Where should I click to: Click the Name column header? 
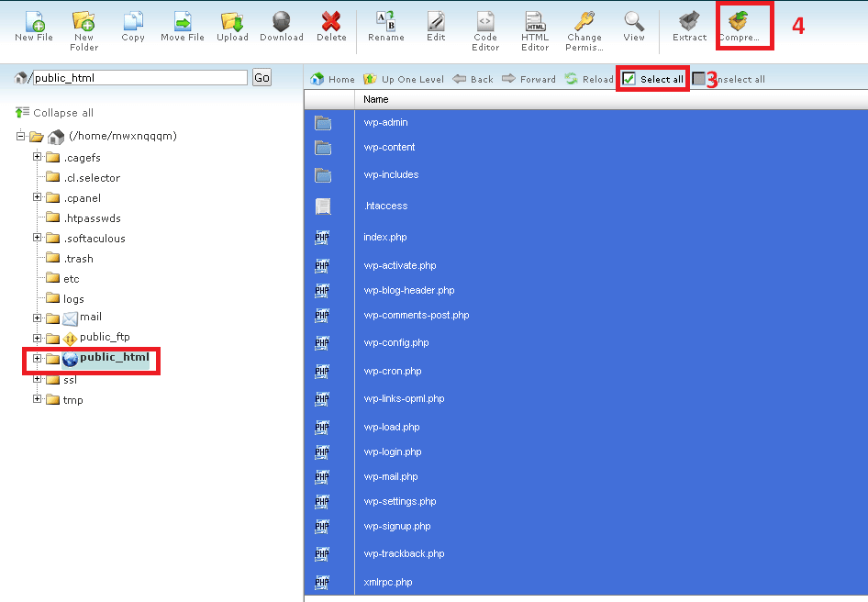[376, 99]
